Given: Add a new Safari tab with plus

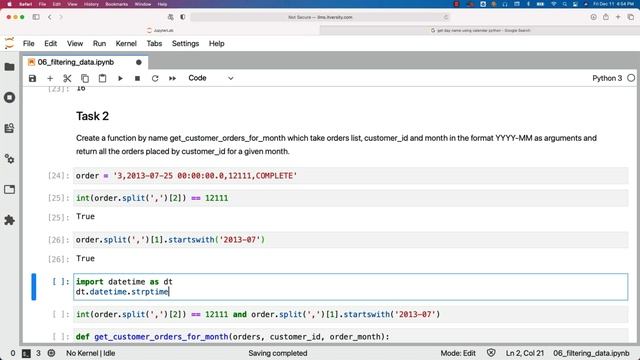Looking at the screenshot, I should click(618, 17).
